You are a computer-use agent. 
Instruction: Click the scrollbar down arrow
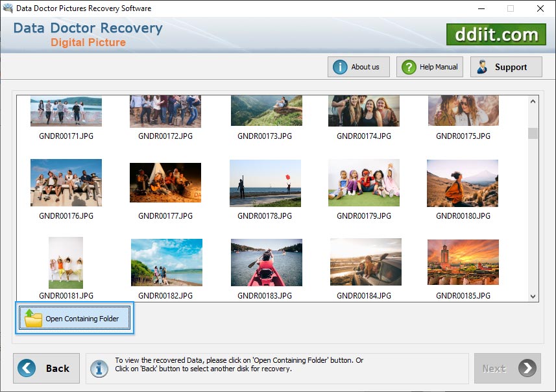(533, 296)
